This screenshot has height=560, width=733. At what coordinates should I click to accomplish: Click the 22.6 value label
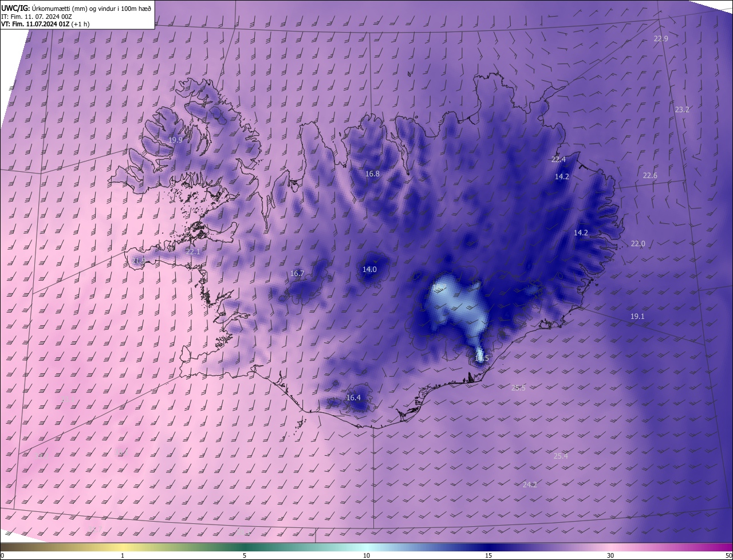point(650,175)
